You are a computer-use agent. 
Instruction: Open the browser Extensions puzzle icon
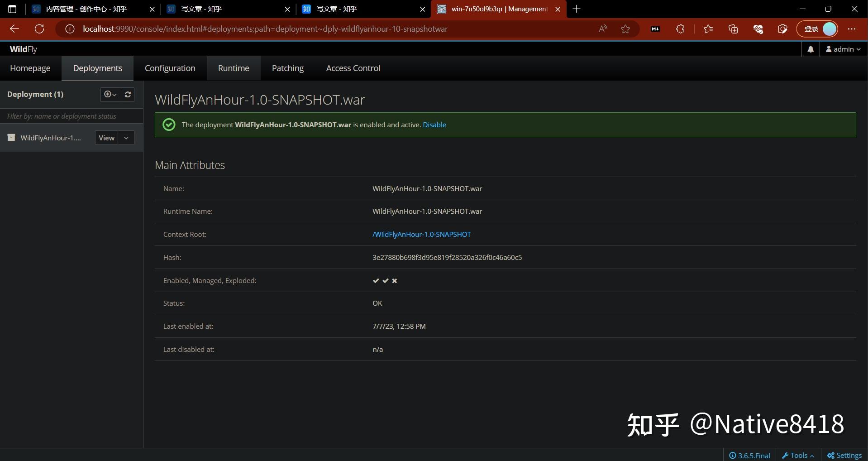tap(680, 29)
